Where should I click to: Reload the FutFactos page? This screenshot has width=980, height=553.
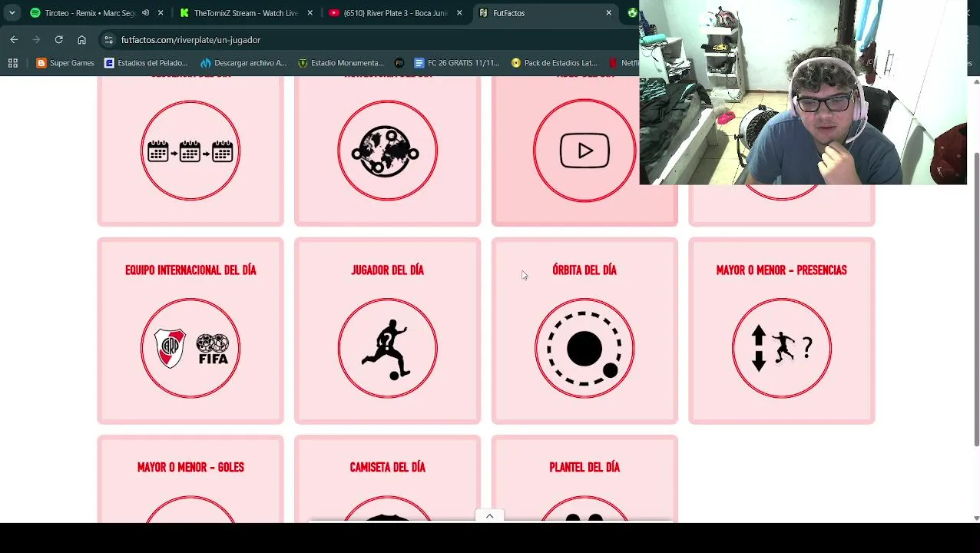click(x=58, y=39)
